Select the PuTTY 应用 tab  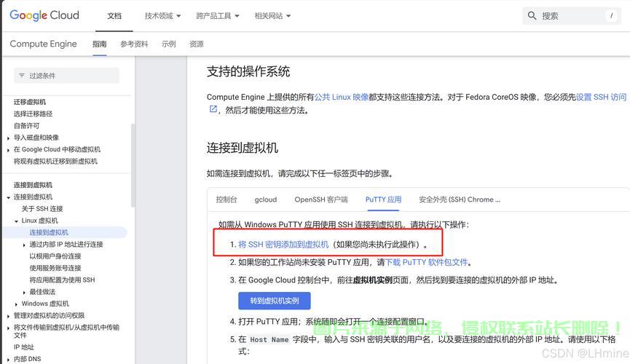coord(383,199)
